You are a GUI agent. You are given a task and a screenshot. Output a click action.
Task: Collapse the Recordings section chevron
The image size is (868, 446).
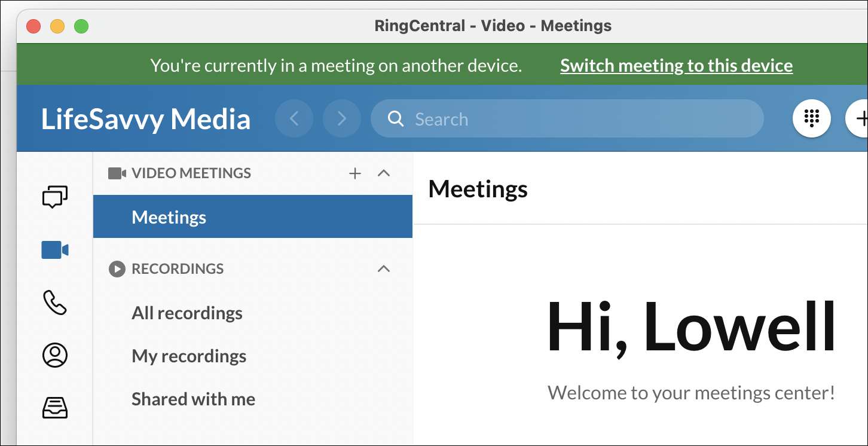pos(384,269)
